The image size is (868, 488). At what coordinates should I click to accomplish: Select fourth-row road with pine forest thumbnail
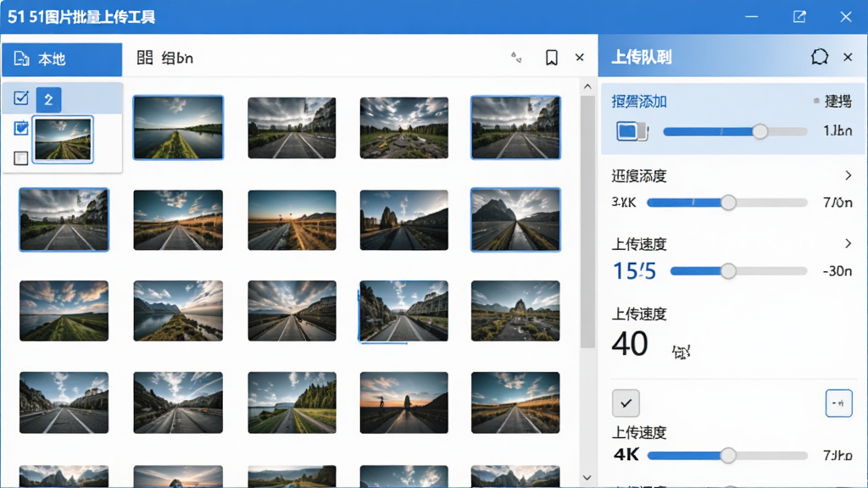click(x=292, y=402)
